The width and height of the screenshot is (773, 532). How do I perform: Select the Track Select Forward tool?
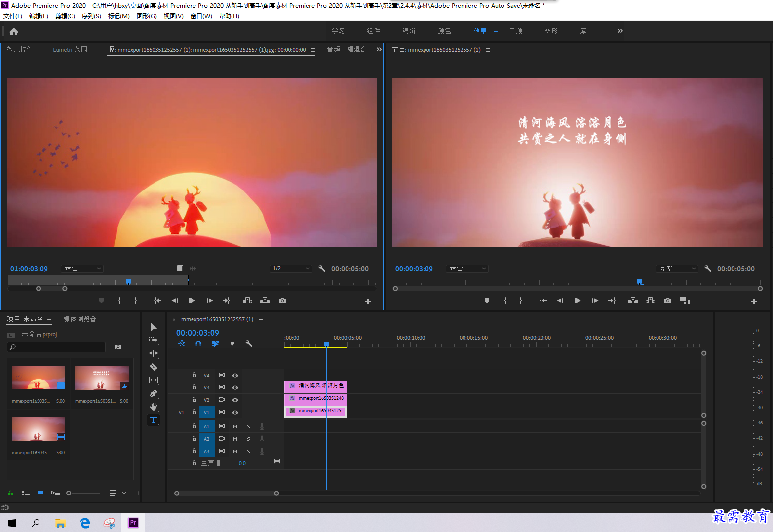[154, 340]
